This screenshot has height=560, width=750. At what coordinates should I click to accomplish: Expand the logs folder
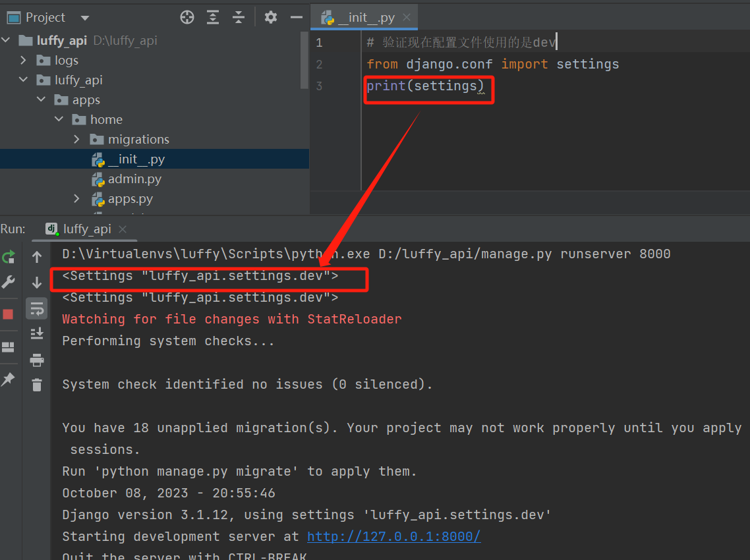click(x=23, y=60)
